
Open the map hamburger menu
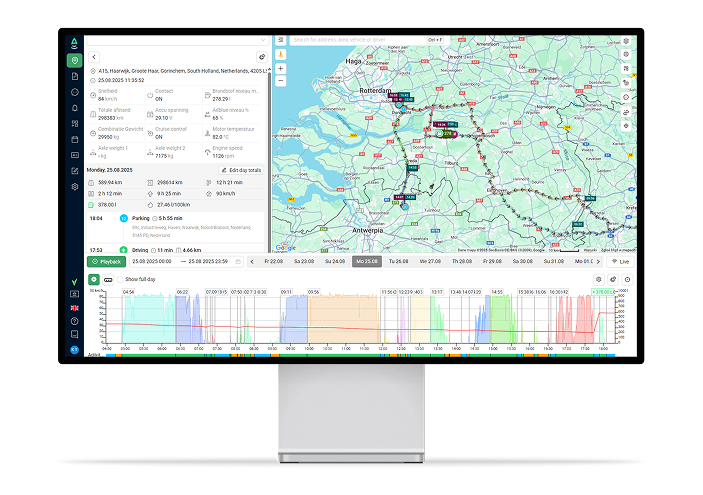click(x=281, y=40)
